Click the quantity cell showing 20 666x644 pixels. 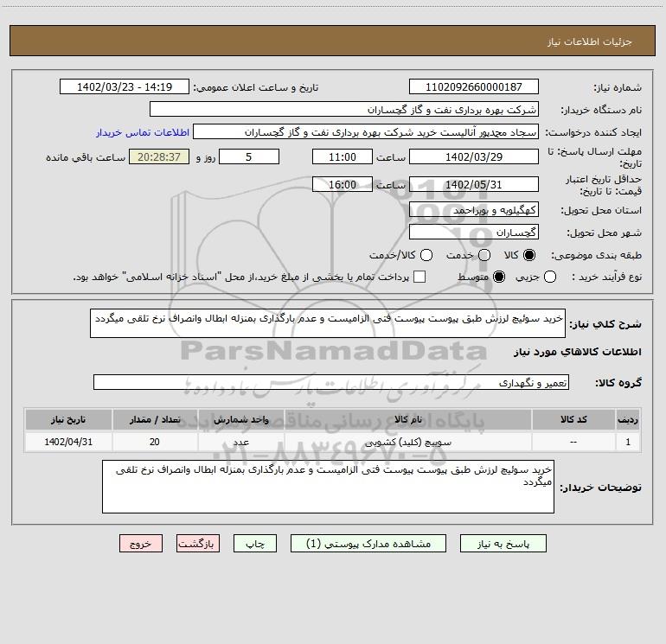(155, 442)
